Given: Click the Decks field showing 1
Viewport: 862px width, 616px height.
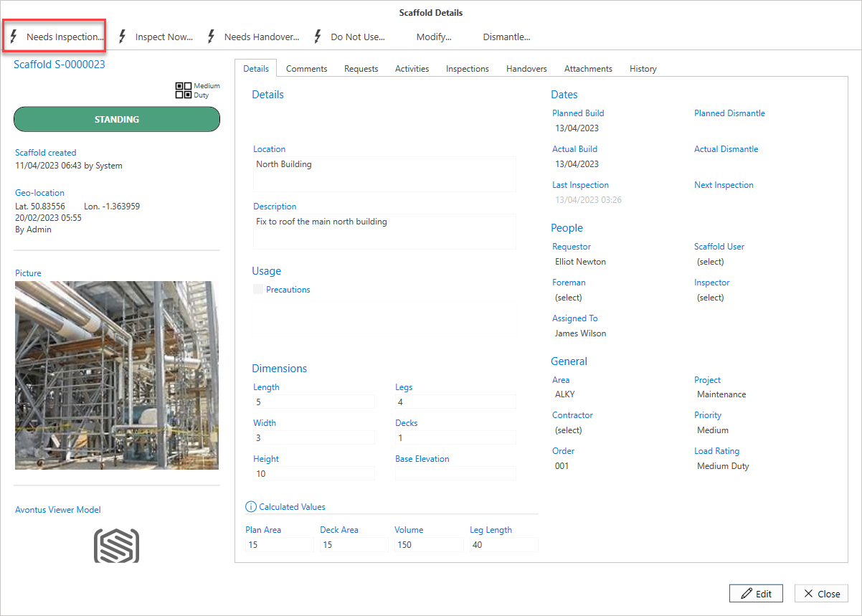Looking at the screenshot, I should [455, 437].
